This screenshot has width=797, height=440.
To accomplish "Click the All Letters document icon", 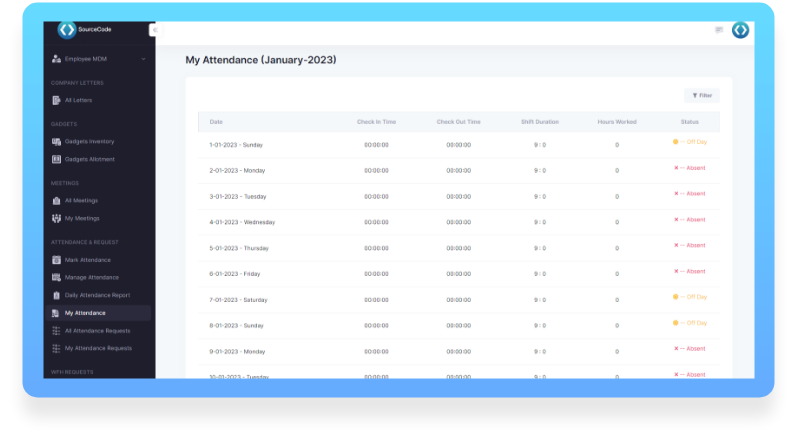I will (56, 100).
